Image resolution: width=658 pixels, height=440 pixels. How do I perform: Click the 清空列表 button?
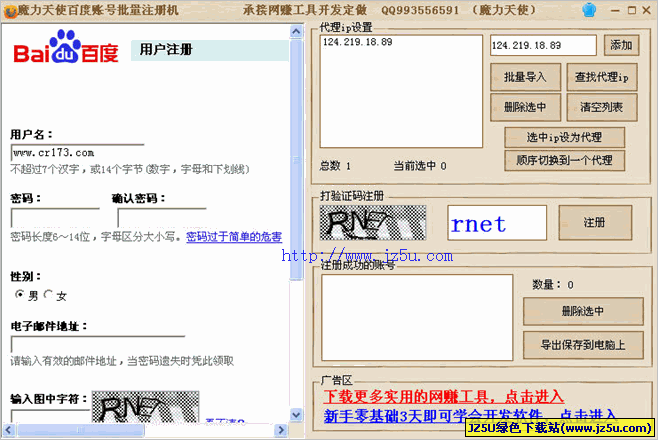pyautogui.click(x=602, y=107)
